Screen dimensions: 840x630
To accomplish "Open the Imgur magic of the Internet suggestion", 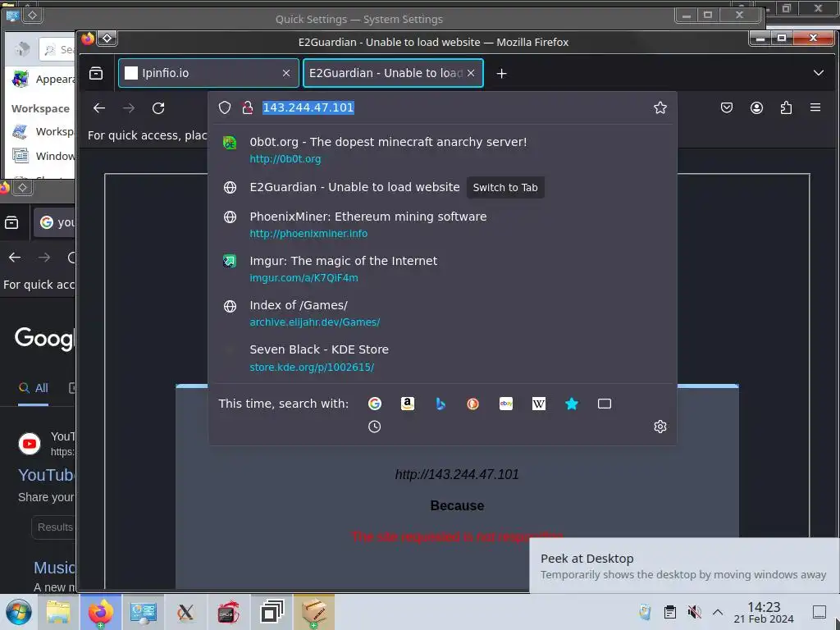I will [x=442, y=269].
